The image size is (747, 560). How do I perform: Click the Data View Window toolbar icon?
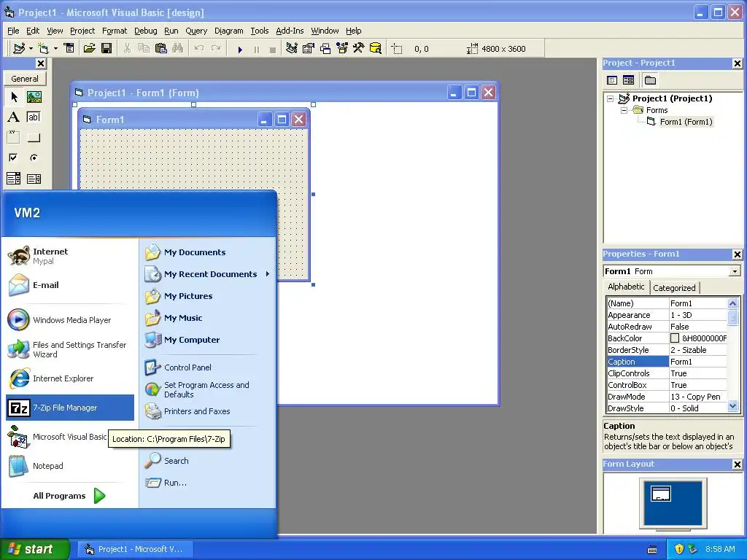376,48
